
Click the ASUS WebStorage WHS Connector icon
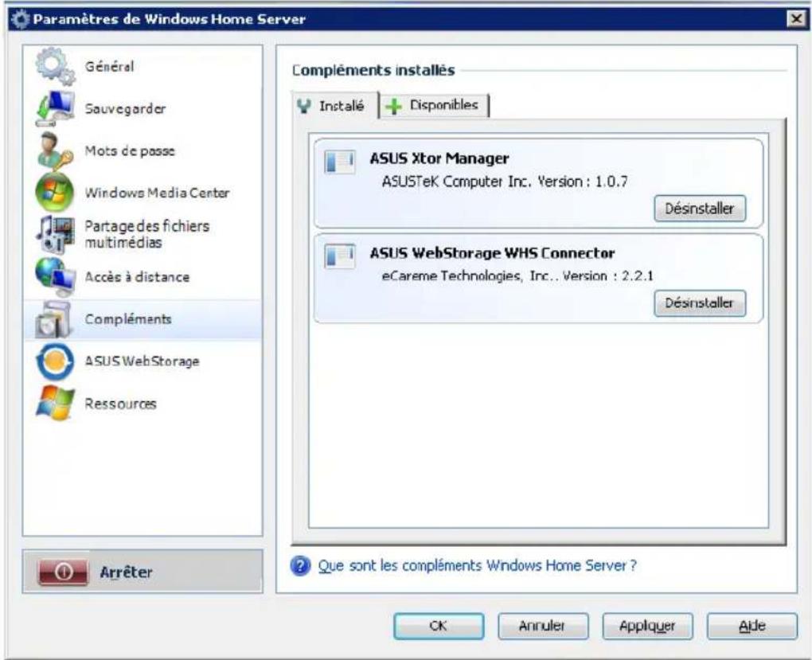click(340, 256)
